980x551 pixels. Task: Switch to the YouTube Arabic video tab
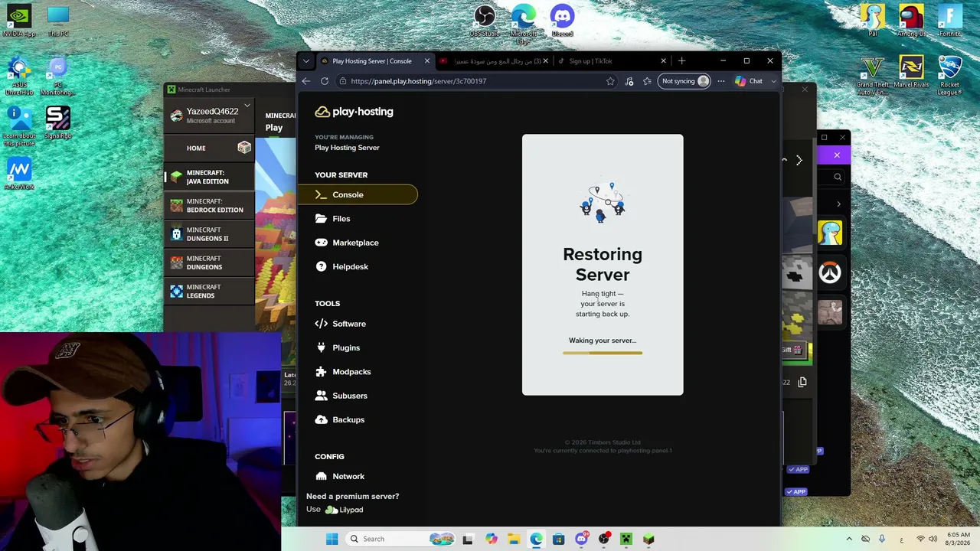495,61
